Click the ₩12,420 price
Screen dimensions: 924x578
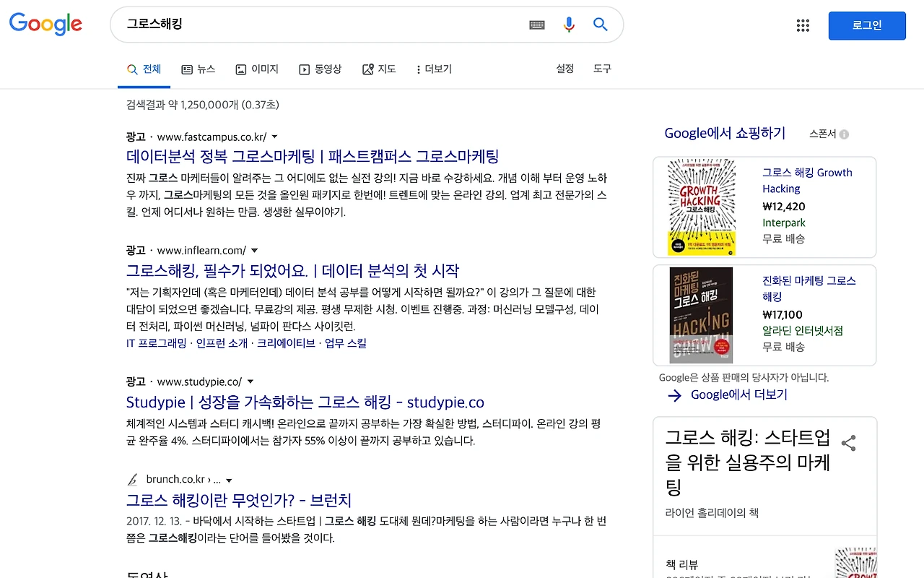click(783, 207)
